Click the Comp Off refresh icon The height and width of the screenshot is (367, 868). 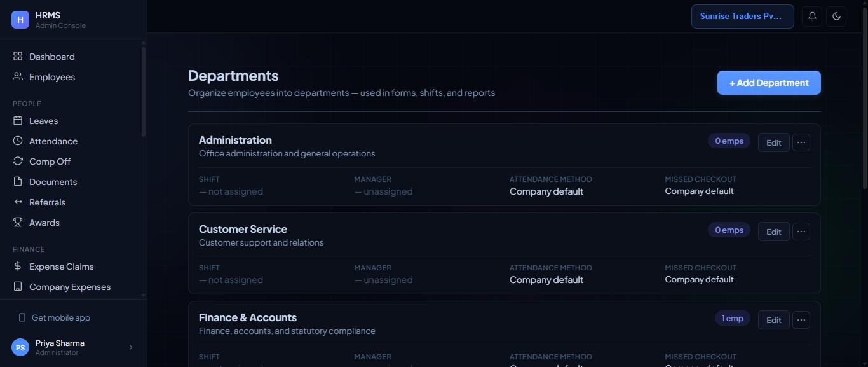pos(18,162)
